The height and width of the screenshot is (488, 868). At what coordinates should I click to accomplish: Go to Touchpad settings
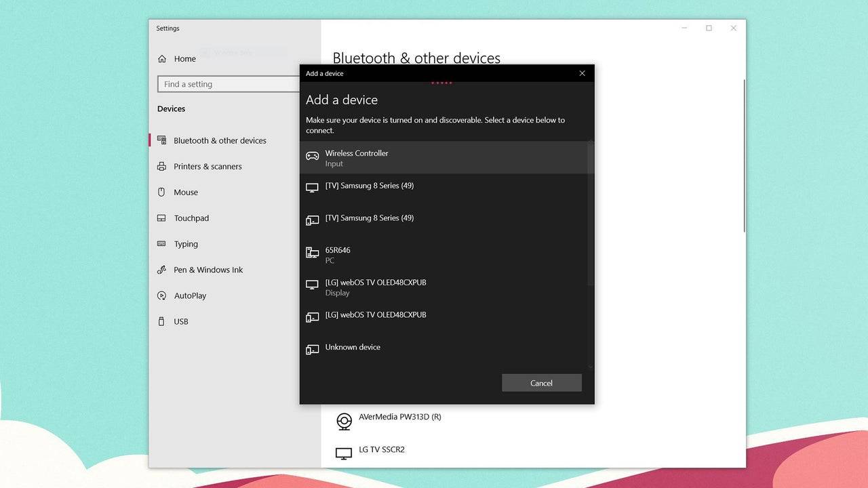tap(191, 218)
